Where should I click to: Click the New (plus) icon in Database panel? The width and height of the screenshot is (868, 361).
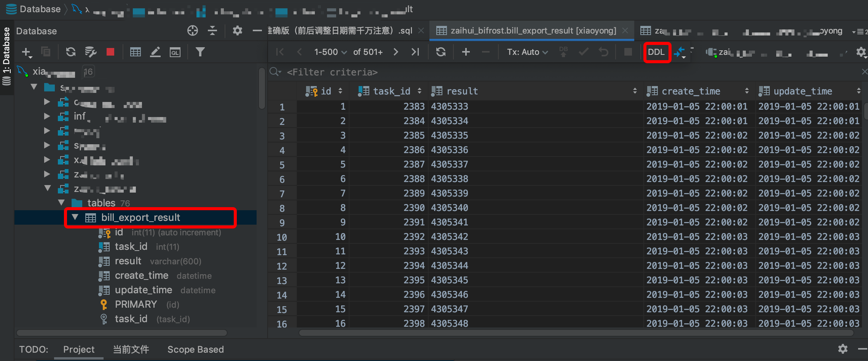tap(26, 52)
